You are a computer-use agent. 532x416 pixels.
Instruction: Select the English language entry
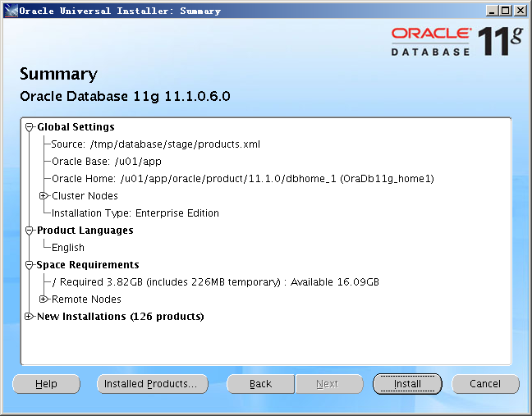click(68, 248)
